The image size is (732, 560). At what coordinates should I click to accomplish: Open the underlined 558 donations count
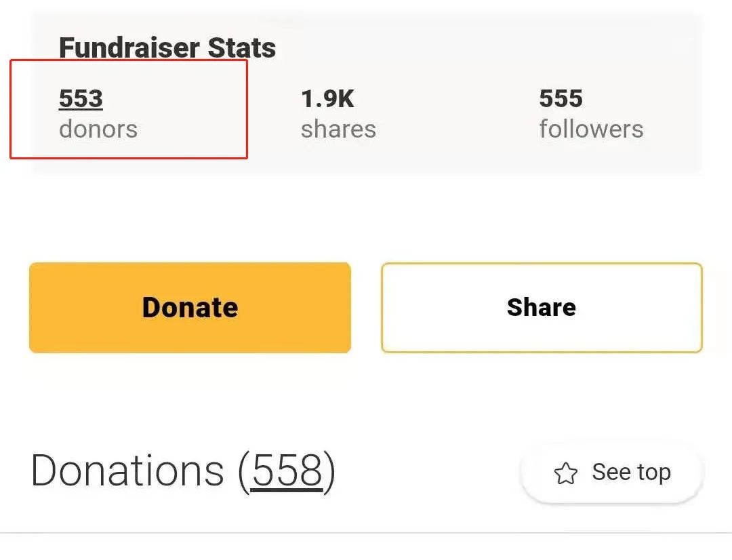coord(287,471)
